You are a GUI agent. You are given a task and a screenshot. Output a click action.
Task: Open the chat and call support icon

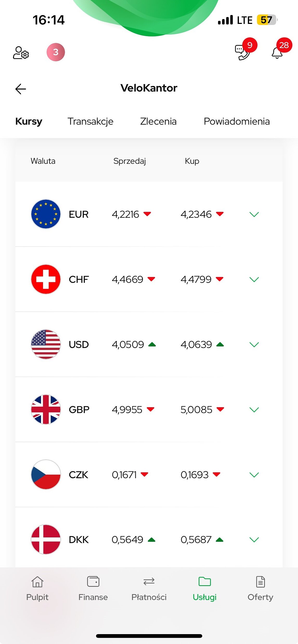pyautogui.click(x=242, y=52)
